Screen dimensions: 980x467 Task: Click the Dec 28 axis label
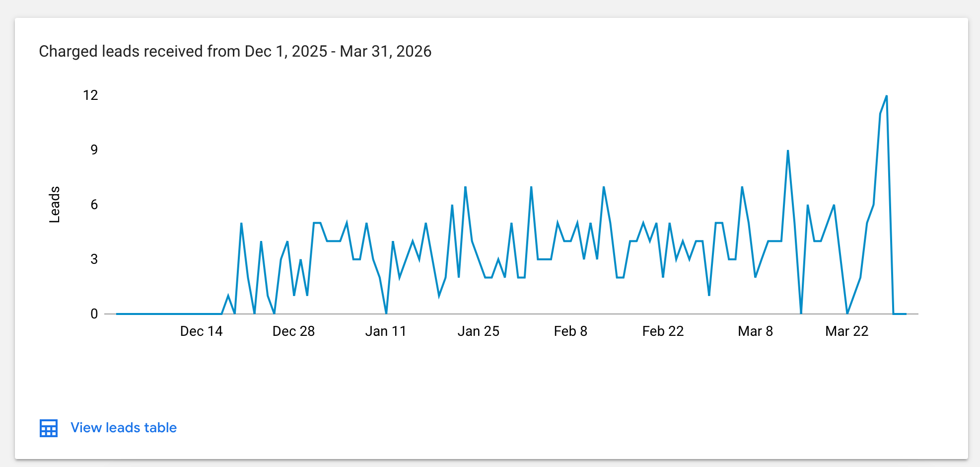click(x=294, y=331)
